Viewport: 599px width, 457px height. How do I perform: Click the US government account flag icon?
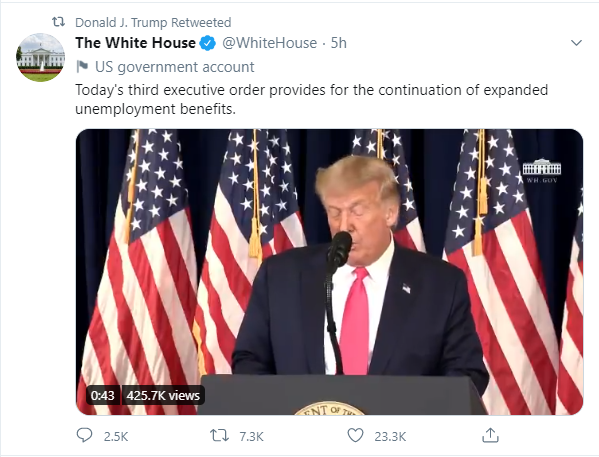(x=82, y=66)
